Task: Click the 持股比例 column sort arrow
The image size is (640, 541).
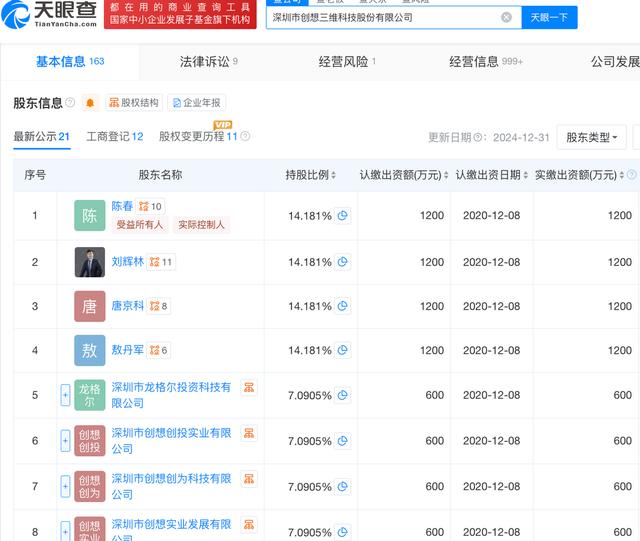Action: (335, 175)
